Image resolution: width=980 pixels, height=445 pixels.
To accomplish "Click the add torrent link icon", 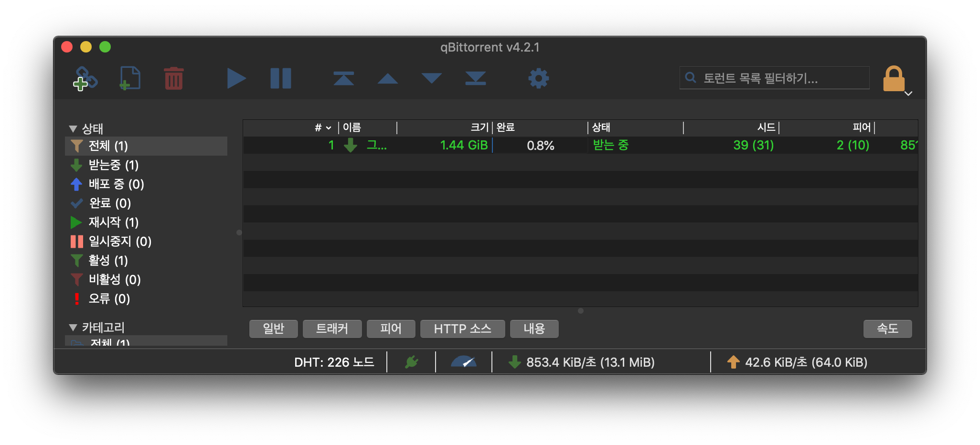I will point(85,78).
